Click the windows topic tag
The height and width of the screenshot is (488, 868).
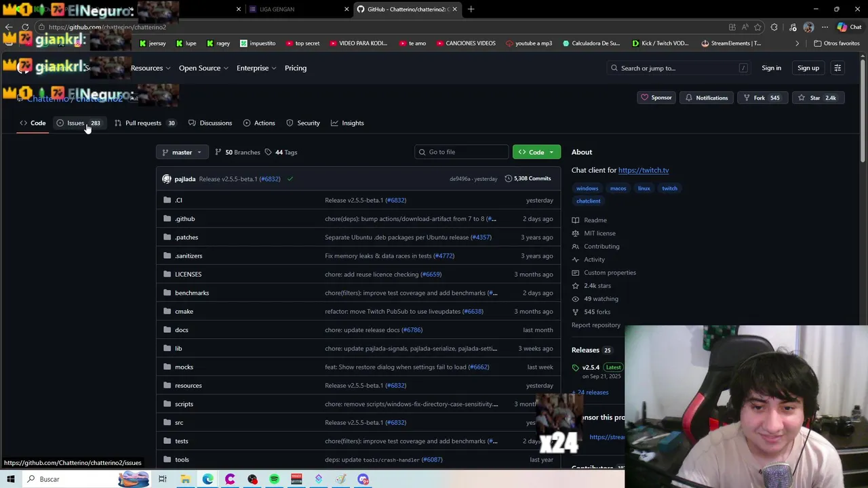[x=587, y=188]
